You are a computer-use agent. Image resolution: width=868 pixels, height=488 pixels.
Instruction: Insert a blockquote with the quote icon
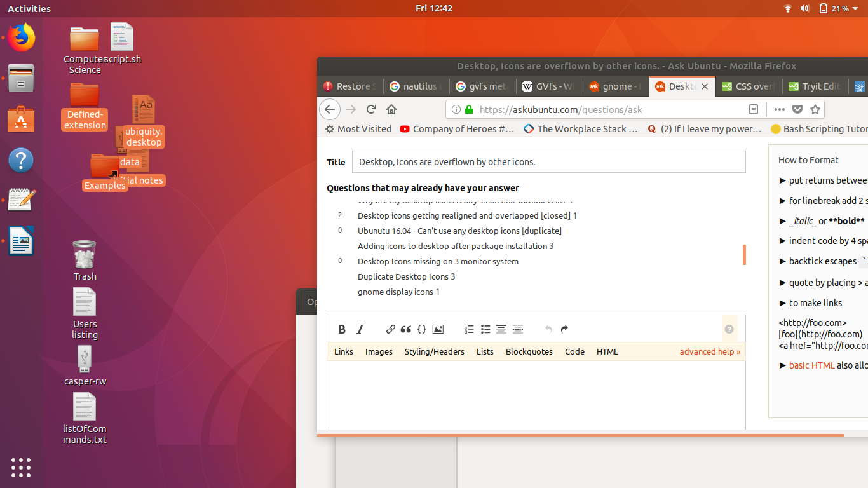[405, 329]
